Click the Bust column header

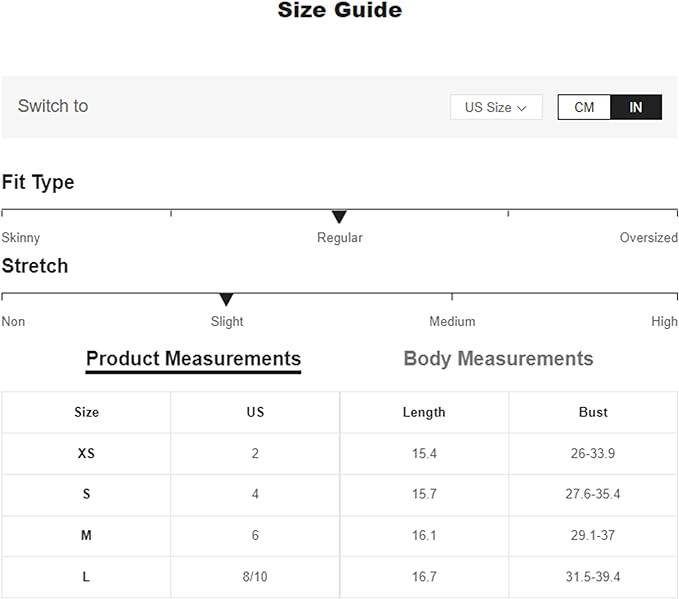pos(593,412)
